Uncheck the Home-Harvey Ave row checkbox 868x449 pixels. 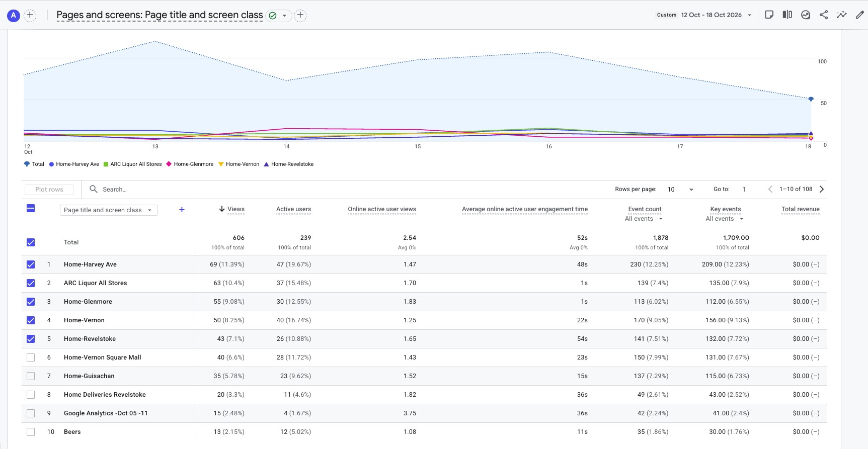pyautogui.click(x=31, y=264)
